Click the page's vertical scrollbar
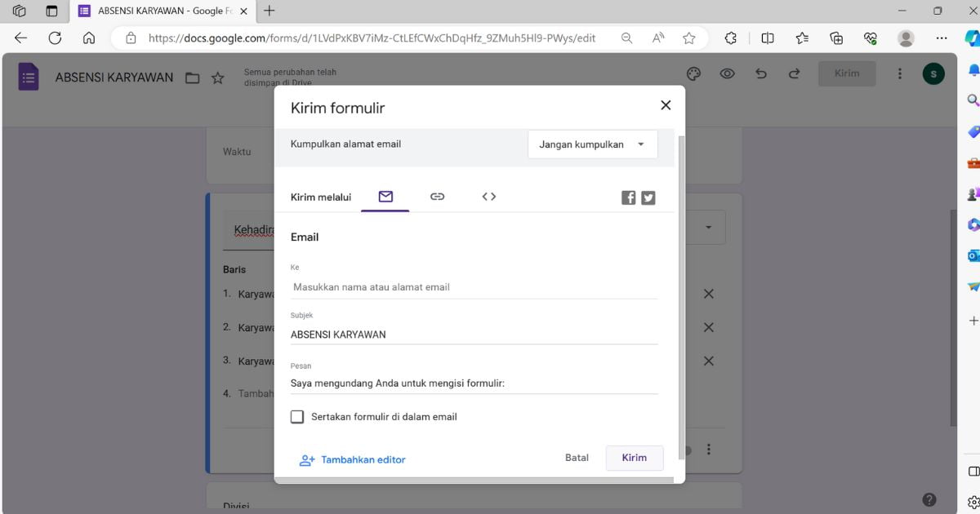 954,317
